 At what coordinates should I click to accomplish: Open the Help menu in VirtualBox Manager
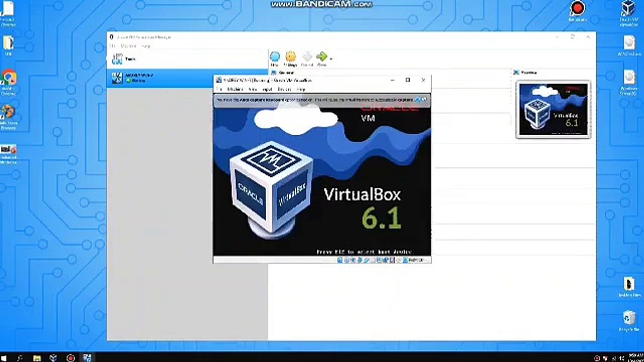point(146,46)
